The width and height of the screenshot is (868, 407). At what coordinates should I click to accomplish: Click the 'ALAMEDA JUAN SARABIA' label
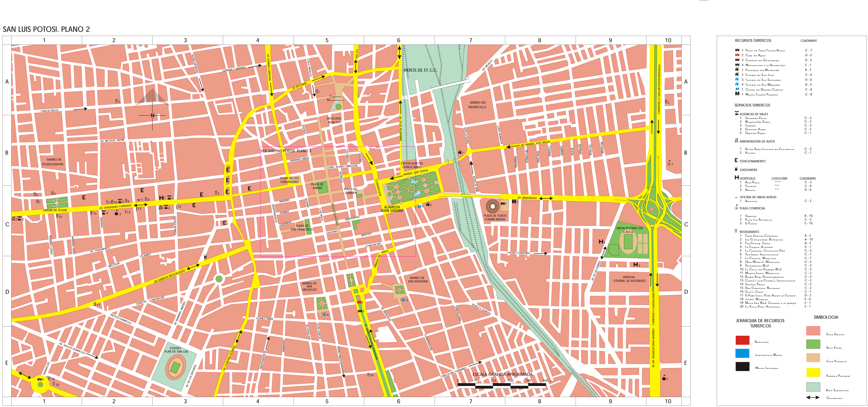[x=392, y=209]
